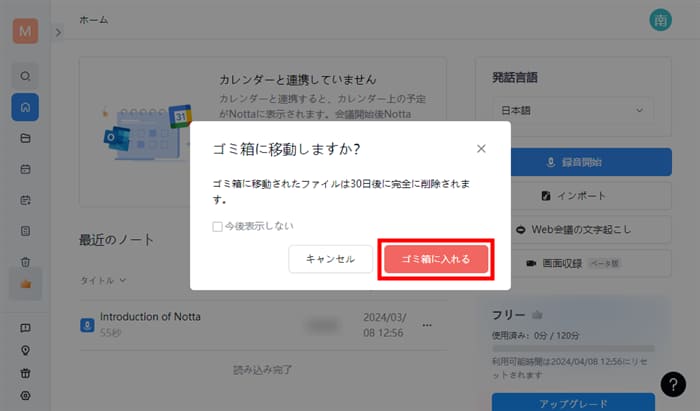Open the Home icon in the sidebar
This screenshot has width=700, height=411.
point(25,107)
